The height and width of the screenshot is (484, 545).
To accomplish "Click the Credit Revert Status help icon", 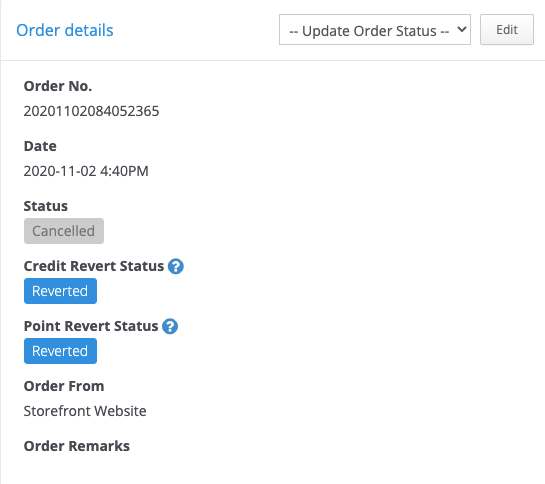I will point(176,267).
